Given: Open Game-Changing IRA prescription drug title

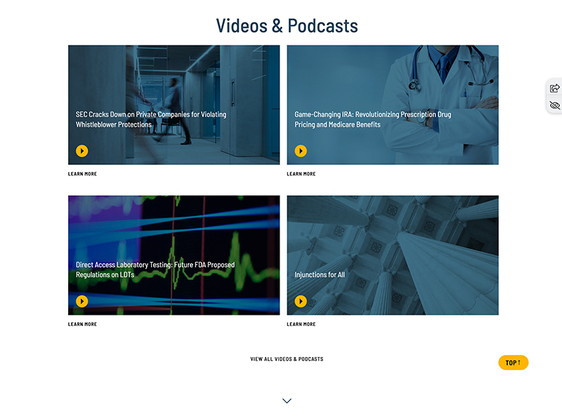Looking at the screenshot, I should pyautogui.click(x=373, y=119).
